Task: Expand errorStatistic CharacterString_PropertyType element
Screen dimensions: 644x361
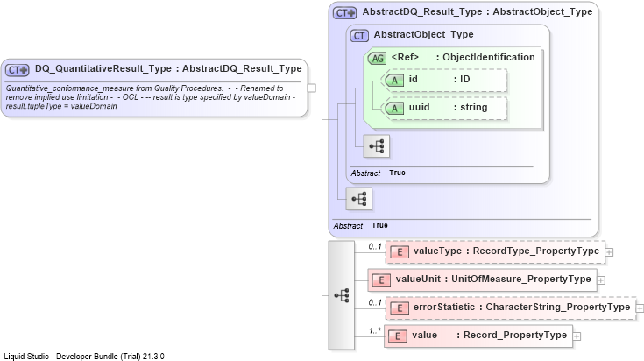Action: [x=640, y=308]
